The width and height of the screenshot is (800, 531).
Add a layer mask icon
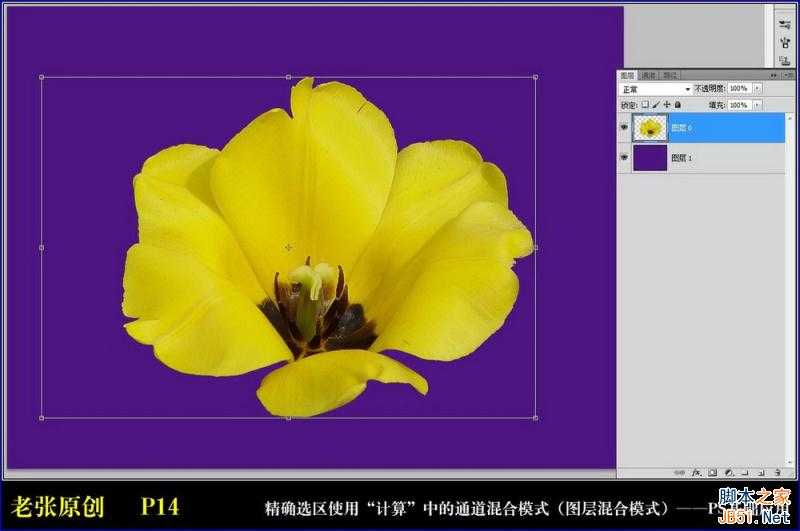(x=712, y=472)
